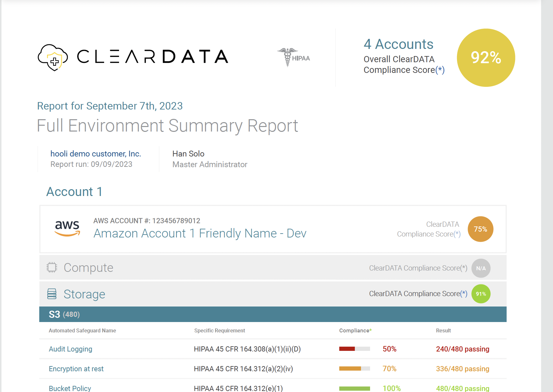Click the 91% Storage score badge
The image size is (553, 392).
coord(481,294)
